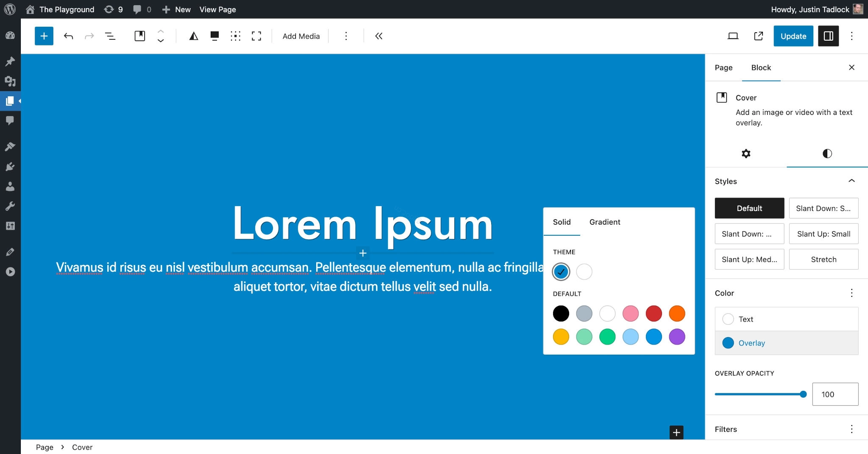Collapse the block toolbar with double chevron
This screenshot has height=454, width=868.
click(x=379, y=36)
